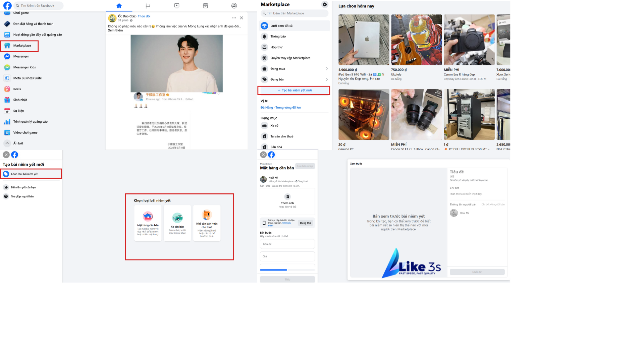Open the Watch video tab in top navigation
644x362 pixels.
(x=177, y=5)
